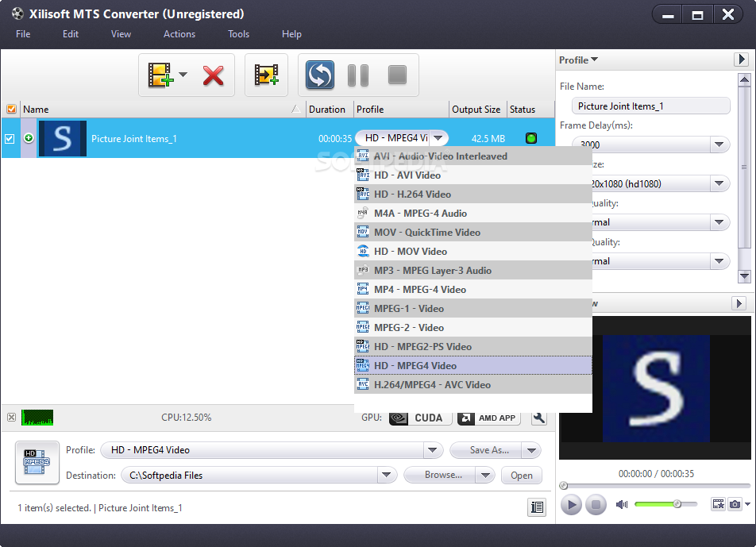Click the Stop conversion toolbar icon
This screenshot has width=756, height=547.
pos(397,75)
